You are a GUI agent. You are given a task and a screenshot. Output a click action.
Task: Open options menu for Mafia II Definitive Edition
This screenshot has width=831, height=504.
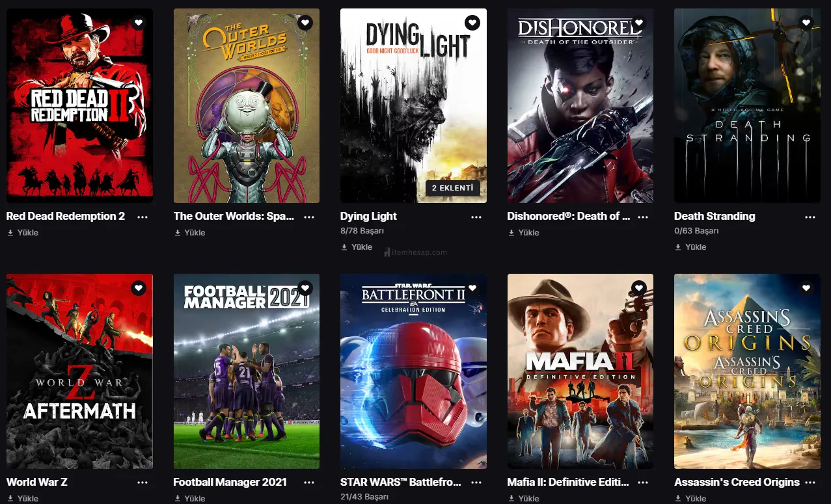[643, 483]
